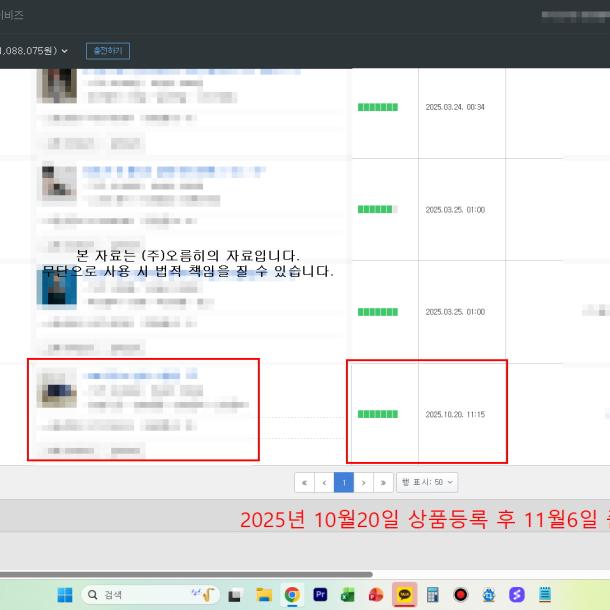Click the 충전하기 button
The height and width of the screenshot is (610, 610).
107,51
